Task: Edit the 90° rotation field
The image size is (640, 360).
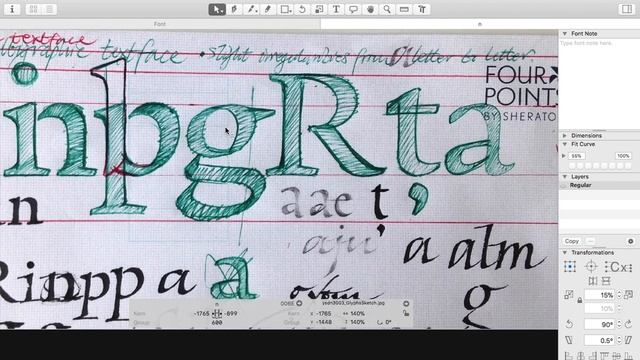Action: click(x=600, y=324)
